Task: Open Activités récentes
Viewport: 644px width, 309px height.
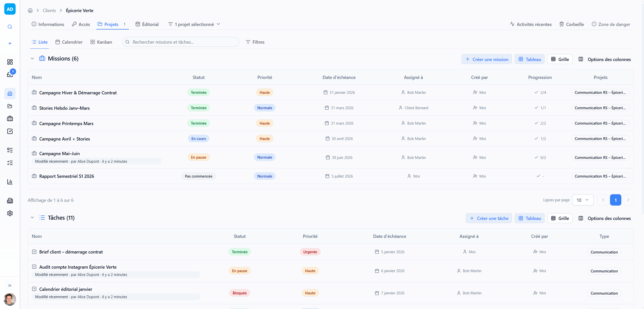Action: (x=531, y=24)
